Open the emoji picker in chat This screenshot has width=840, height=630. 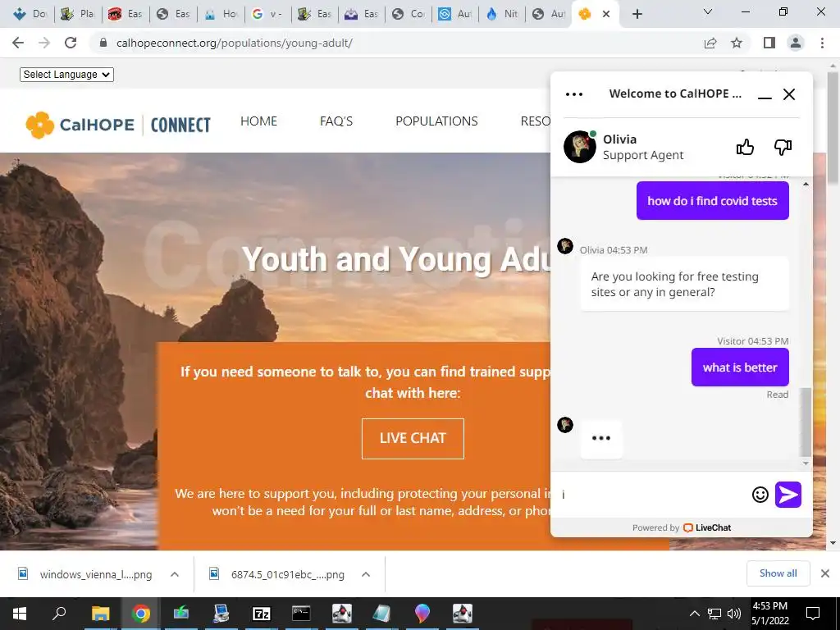tap(760, 495)
